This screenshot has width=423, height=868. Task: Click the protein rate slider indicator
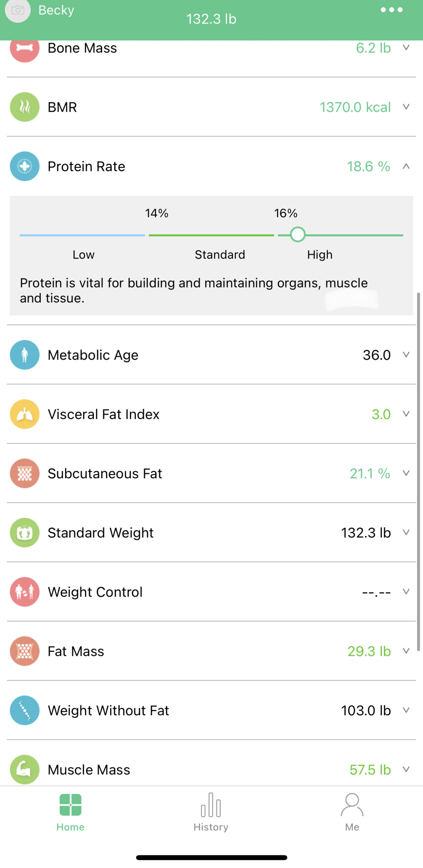pyautogui.click(x=298, y=235)
